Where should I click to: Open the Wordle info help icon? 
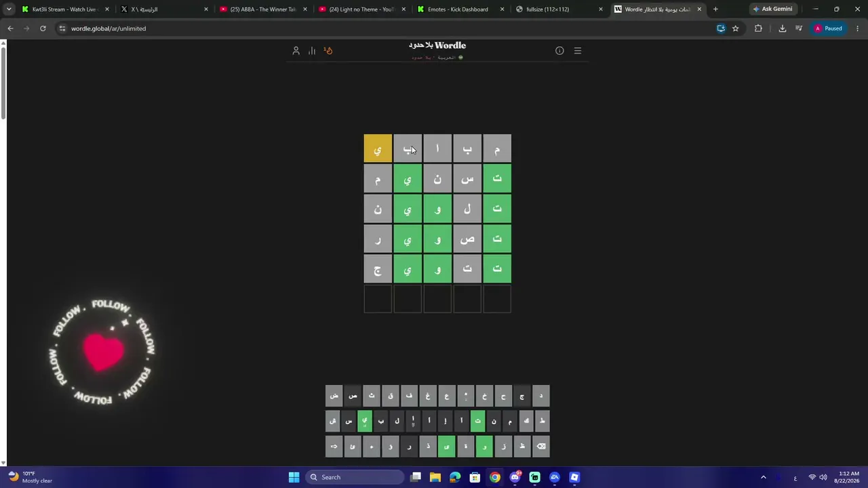pos(559,51)
